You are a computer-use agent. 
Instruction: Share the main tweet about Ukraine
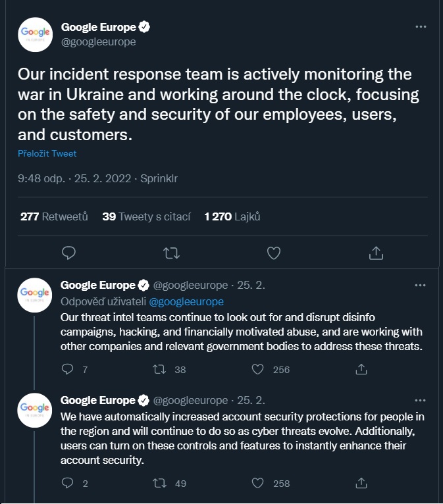pyautogui.click(x=376, y=253)
